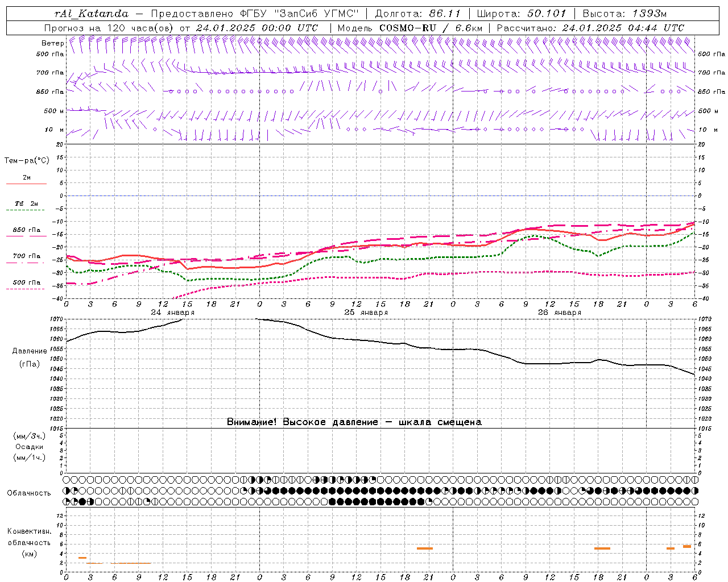Click the "700 гПа" temperature legend label

pyautogui.click(x=26, y=256)
